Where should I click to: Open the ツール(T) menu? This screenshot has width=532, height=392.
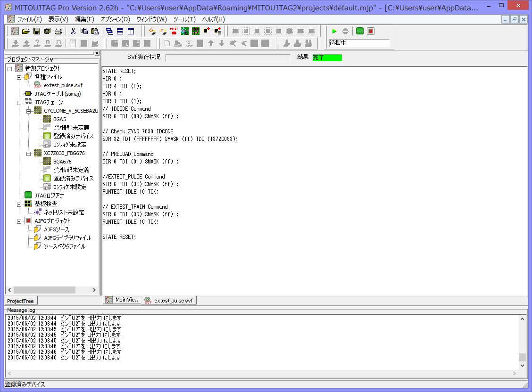tap(184, 19)
